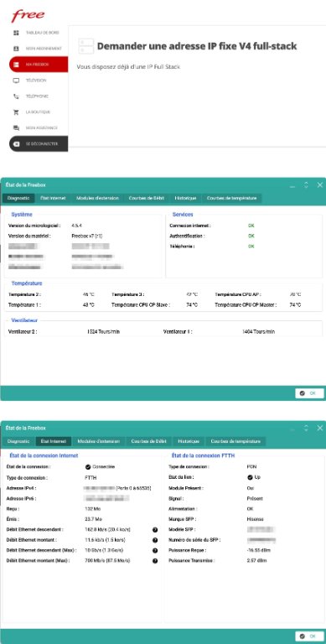
Task: Click help icon for Débit Ethernet montant (Max)
Action: [155, 561]
